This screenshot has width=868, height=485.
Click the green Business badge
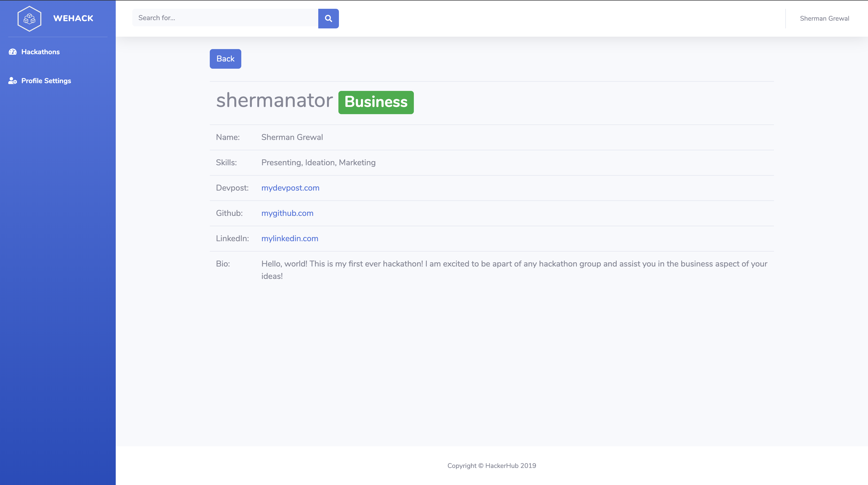point(376,102)
